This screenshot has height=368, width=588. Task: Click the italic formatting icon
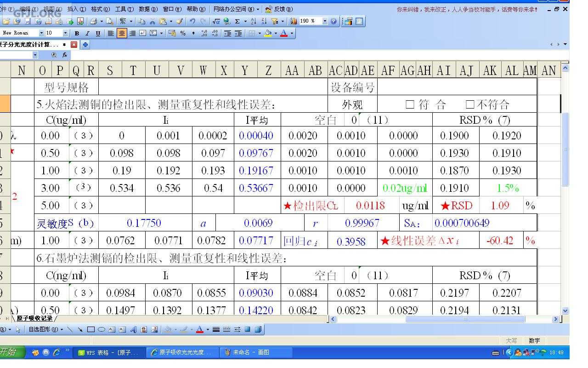click(87, 33)
